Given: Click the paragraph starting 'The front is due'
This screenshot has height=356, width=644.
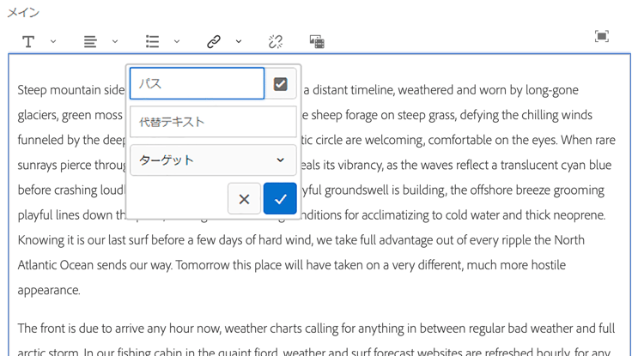Looking at the screenshot, I should point(343,329).
